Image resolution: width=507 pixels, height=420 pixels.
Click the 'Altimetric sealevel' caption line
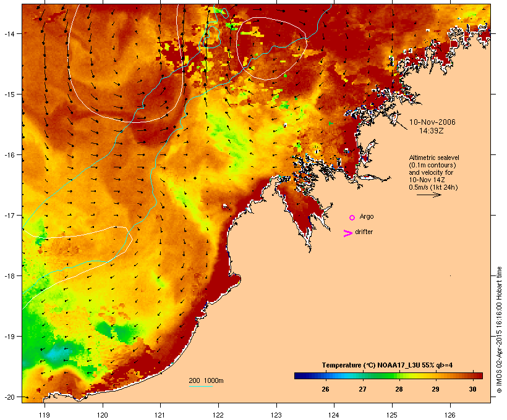434,157
